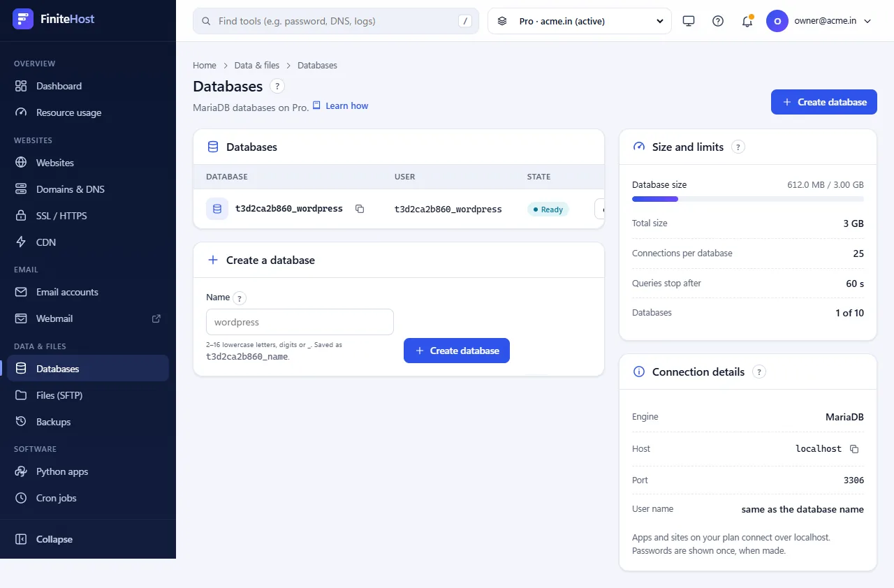Collapse the sidebar
Screen dimensions: 894x588
tap(88, 539)
